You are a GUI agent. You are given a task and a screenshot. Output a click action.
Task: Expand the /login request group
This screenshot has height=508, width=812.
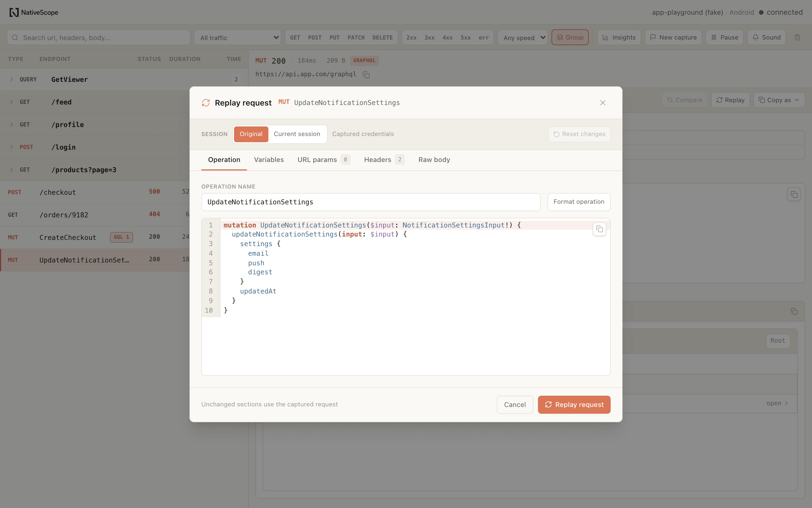tap(11, 147)
